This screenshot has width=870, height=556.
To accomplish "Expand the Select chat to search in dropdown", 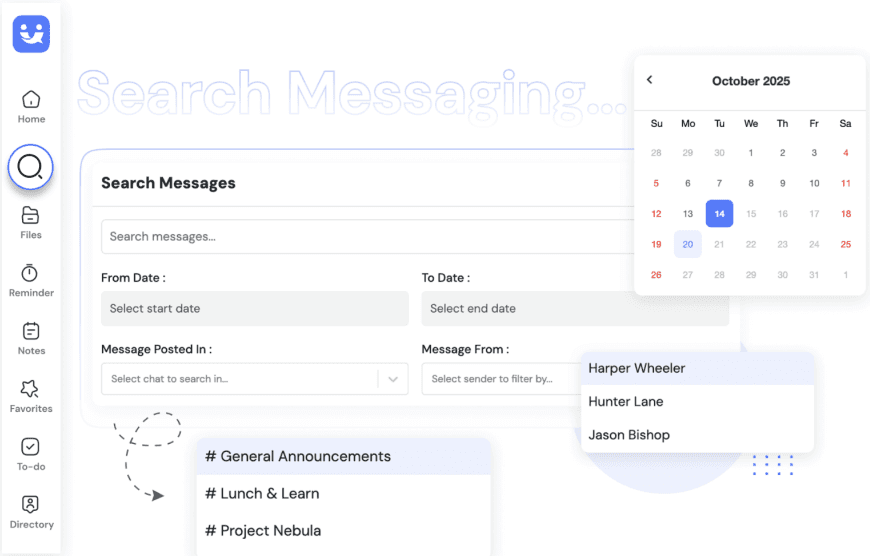I will pos(255,379).
